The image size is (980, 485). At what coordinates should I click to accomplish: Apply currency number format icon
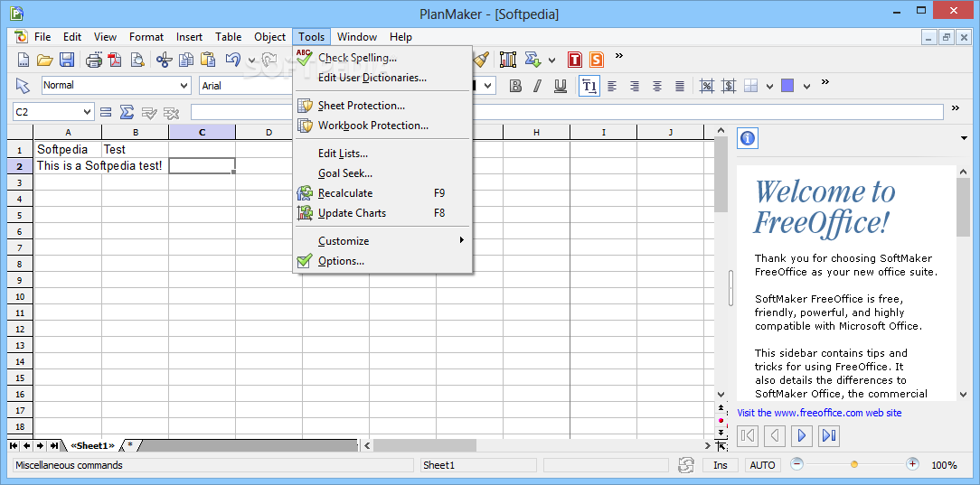[x=728, y=86]
